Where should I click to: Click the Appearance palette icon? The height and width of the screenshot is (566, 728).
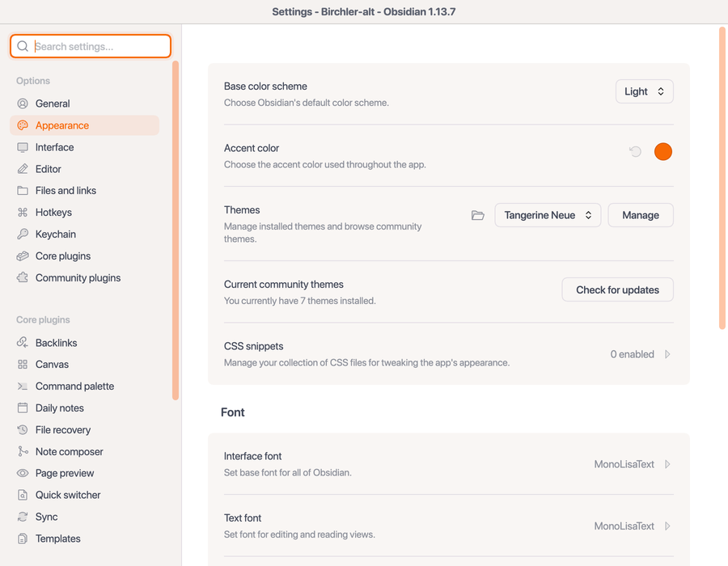(x=23, y=125)
